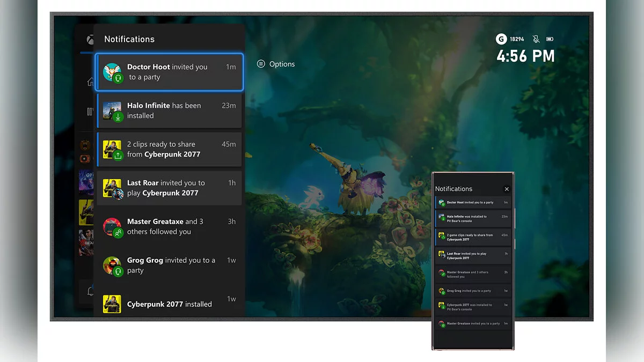Open the library icon below the Home icon
This screenshot has height=362, width=644.
pos(90,112)
